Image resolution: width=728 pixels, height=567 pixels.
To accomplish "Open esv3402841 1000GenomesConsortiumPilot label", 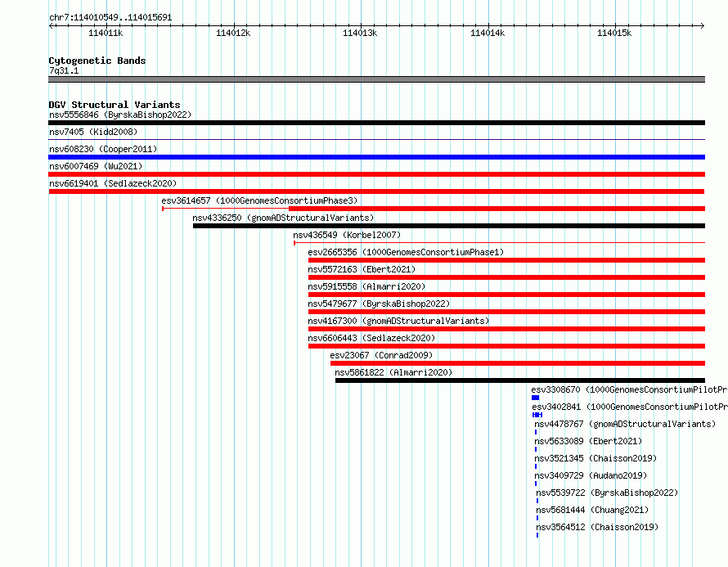I will pos(630,407).
